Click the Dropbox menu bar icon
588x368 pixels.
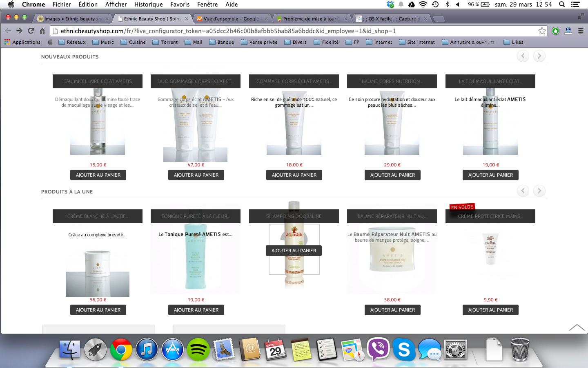390,4
